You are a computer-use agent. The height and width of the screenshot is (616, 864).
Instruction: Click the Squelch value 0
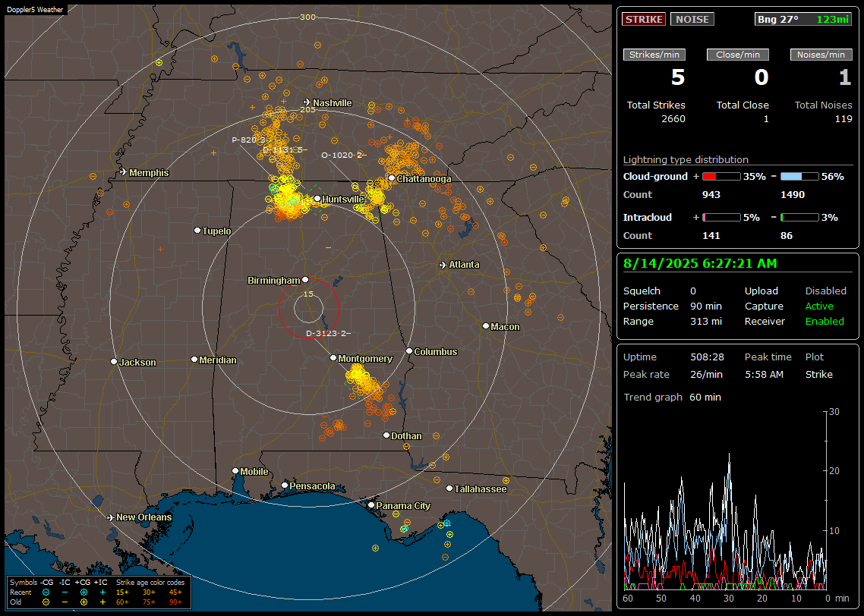(693, 291)
